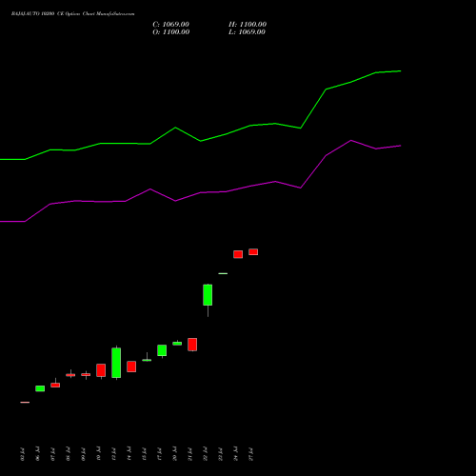Screen dimensions: 476x476
Task: Click the red candle above 24 Jul
Action: [x=238, y=254]
